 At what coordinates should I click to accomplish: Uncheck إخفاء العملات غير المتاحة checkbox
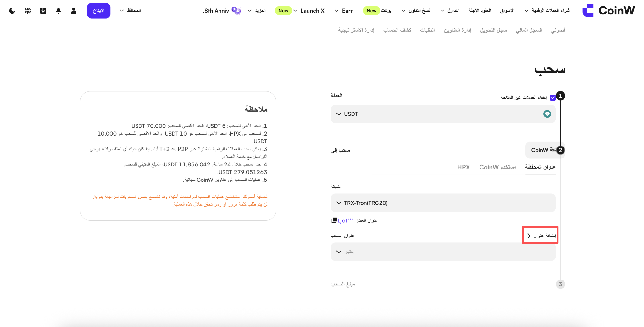pyautogui.click(x=552, y=98)
